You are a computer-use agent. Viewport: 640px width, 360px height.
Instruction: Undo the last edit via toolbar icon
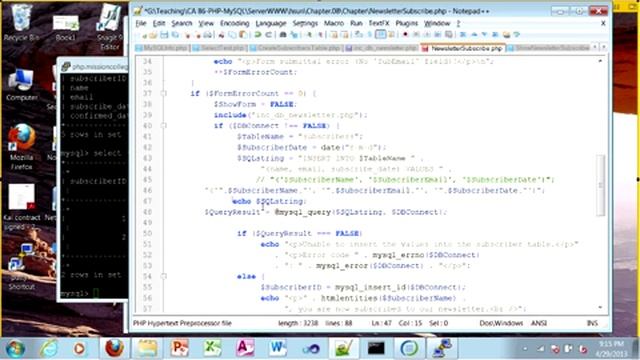[x=257, y=35]
